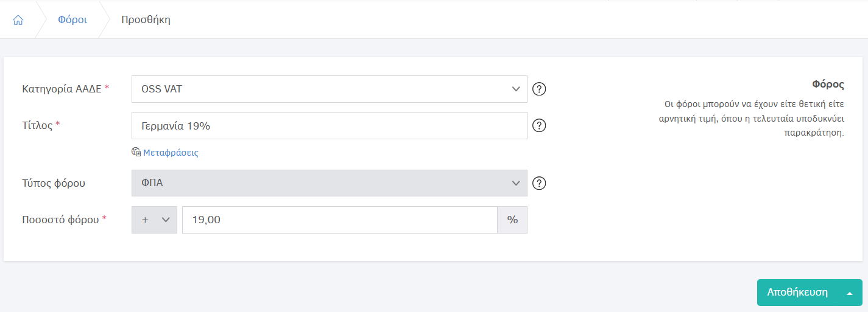Focus the Τίτλος field containing Γερμανία 19%
This screenshot has height=312, width=868.
tap(329, 126)
